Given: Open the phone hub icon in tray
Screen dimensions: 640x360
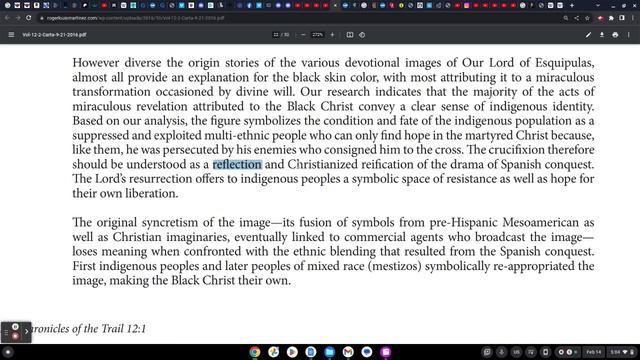Looking at the screenshot, I should coord(545,352).
